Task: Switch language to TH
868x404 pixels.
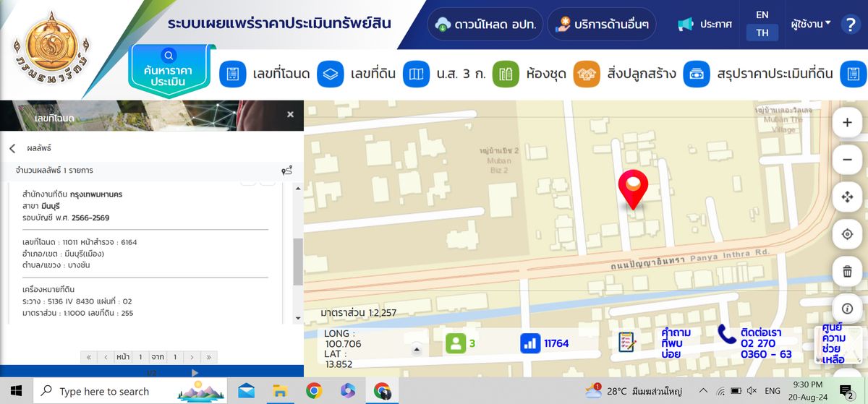Action: pyautogui.click(x=762, y=33)
